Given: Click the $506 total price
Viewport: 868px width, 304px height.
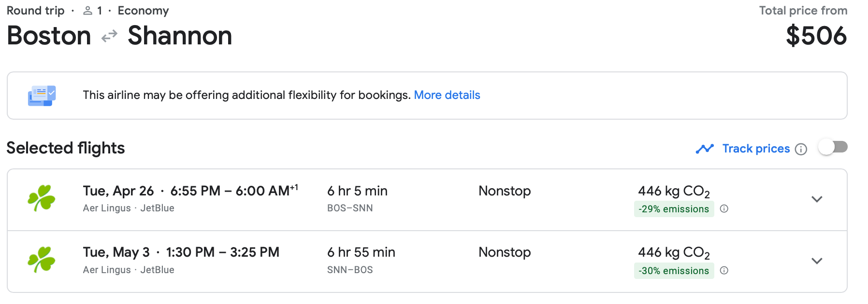Looking at the screenshot, I should pyautogui.click(x=816, y=36).
